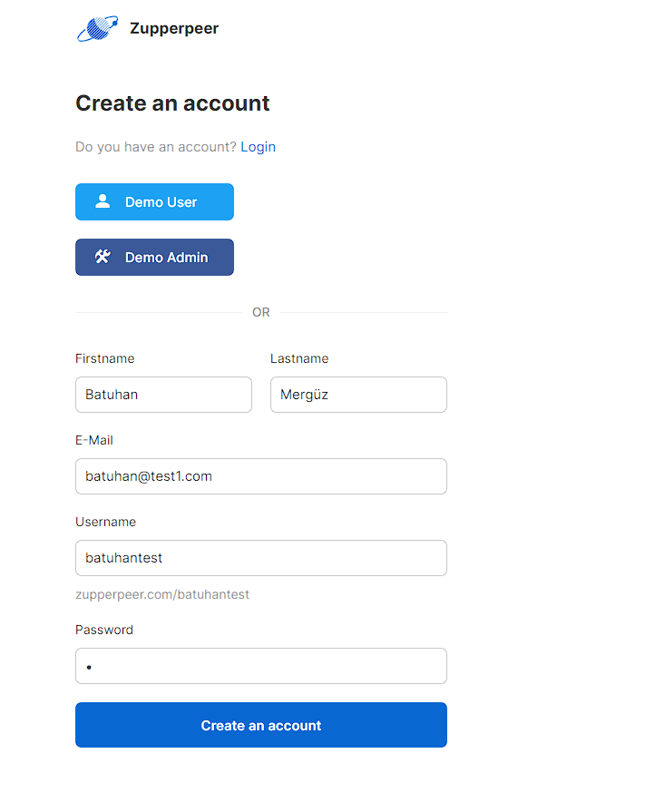Click the Lastname label
Viewport: 645px width, 812px height.
point(299,358)
